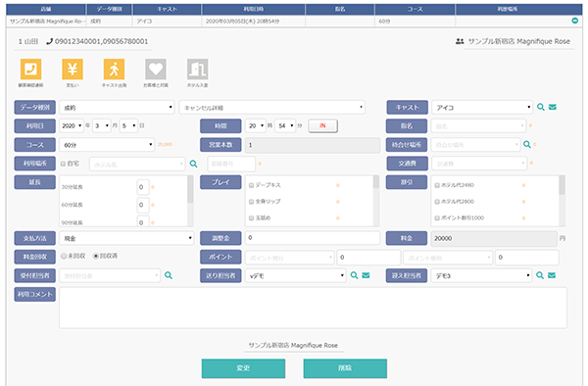
Task: Click orange dot next to 指名 field
Action: pos(530,125)
